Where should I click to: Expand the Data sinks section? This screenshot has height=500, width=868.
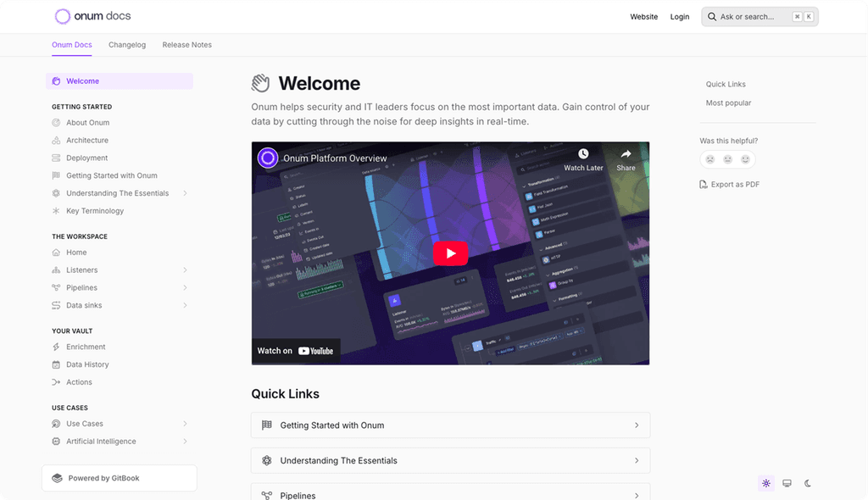point(186,305)
